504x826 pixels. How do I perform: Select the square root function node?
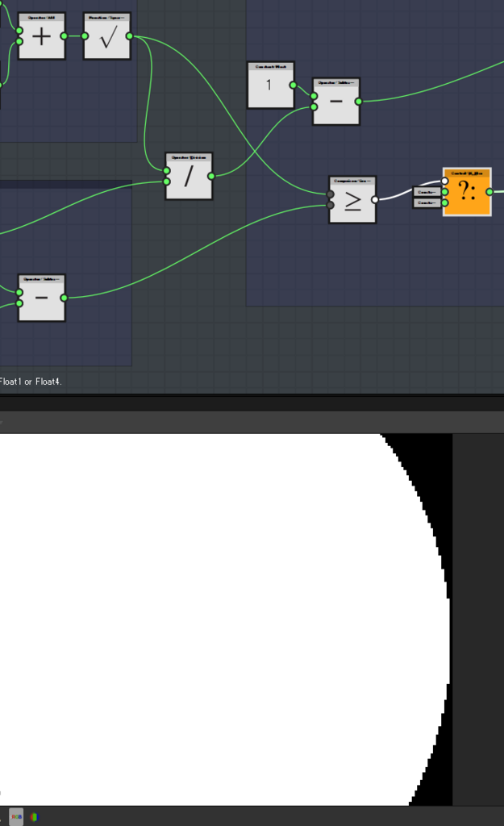pos(107,36)
